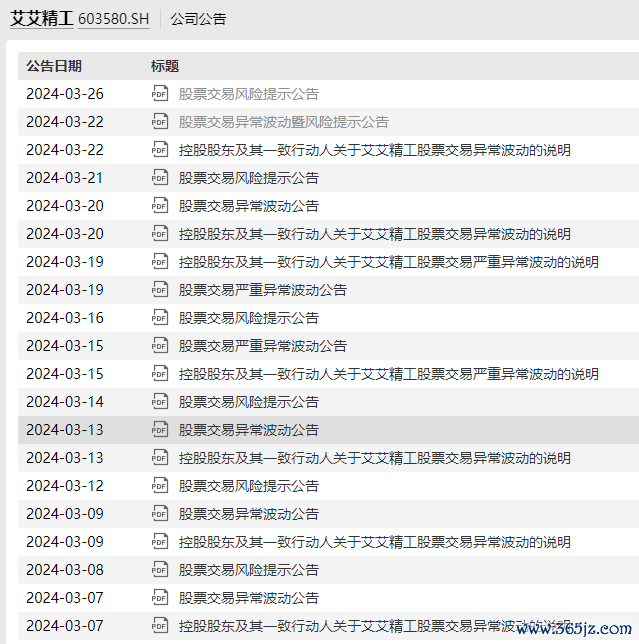
Task: Select the 公司公告 section label
Action: [x=198, y=19]
